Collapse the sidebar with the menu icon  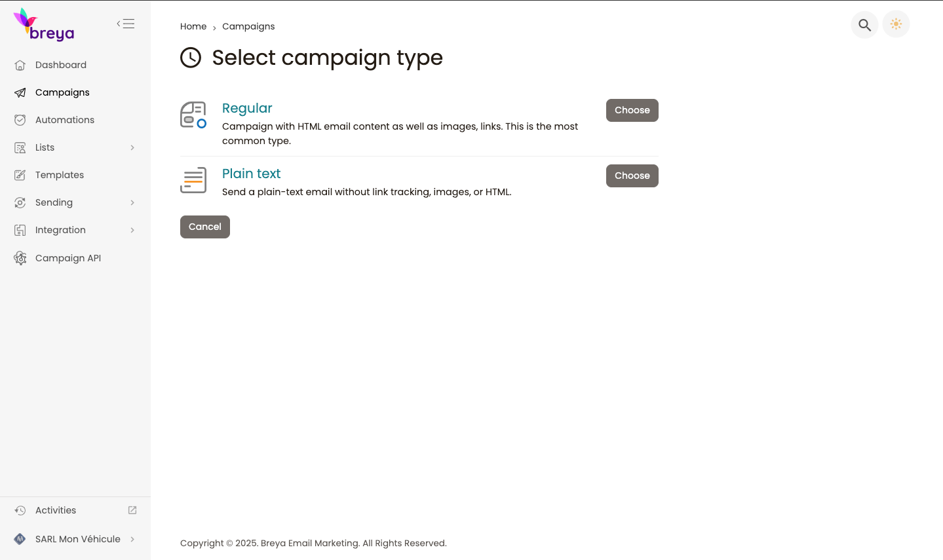coord(126,24)
